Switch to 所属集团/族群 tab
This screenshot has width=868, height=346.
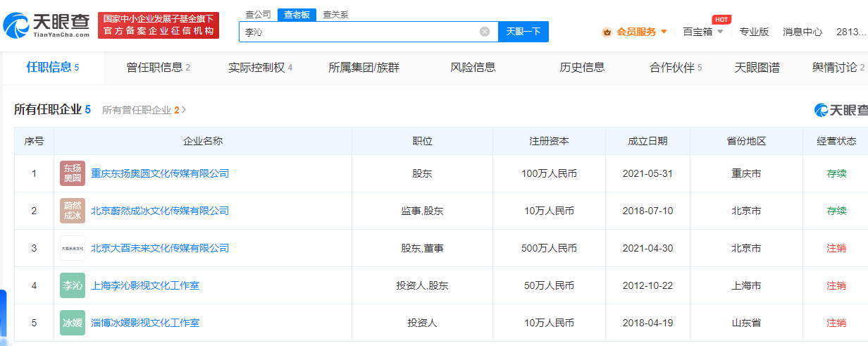364,68
